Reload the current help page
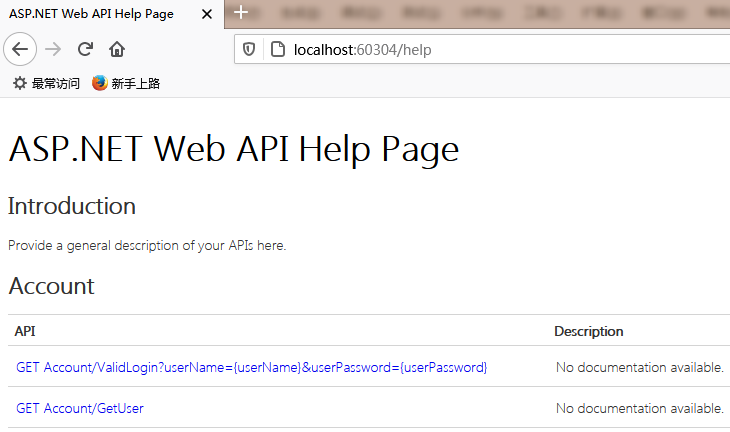 pyautogui.click(x=86, y=49)
